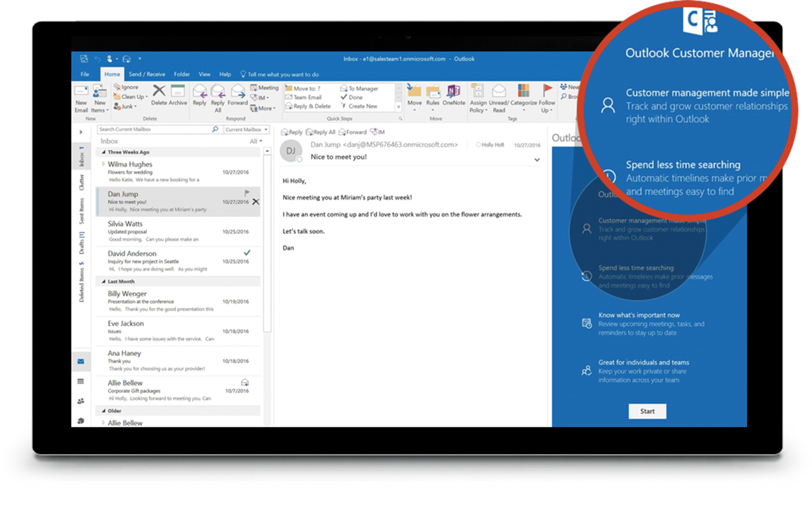Viewport: 812px width, 514px height.
Task: Click Reply All above the message
Action: click(321, 132)
